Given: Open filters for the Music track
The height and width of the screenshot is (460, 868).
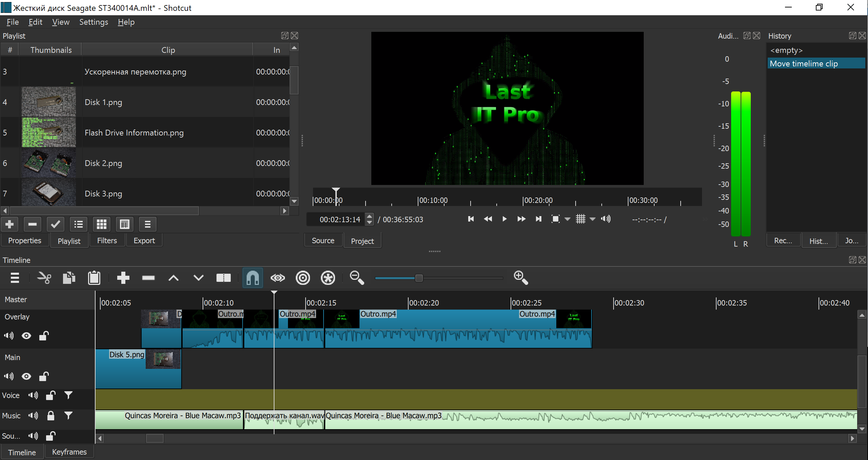Looking at the screenshot, I should 68,416.
